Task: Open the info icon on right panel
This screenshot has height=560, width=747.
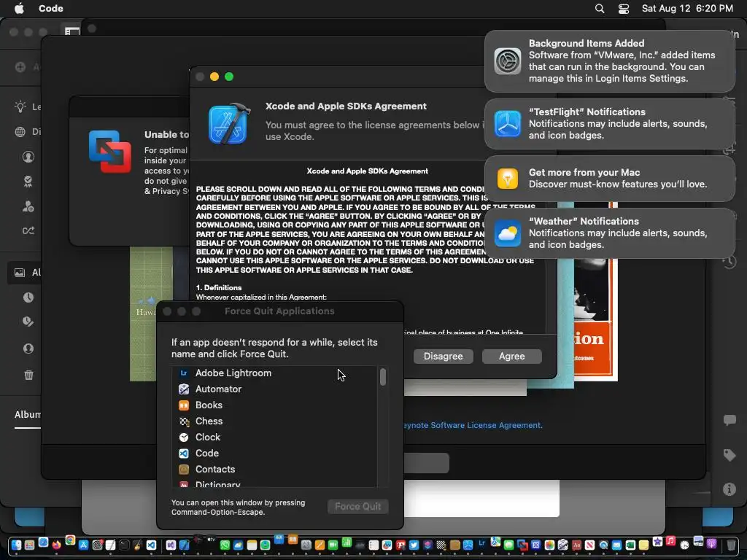Action: [729, 489]
